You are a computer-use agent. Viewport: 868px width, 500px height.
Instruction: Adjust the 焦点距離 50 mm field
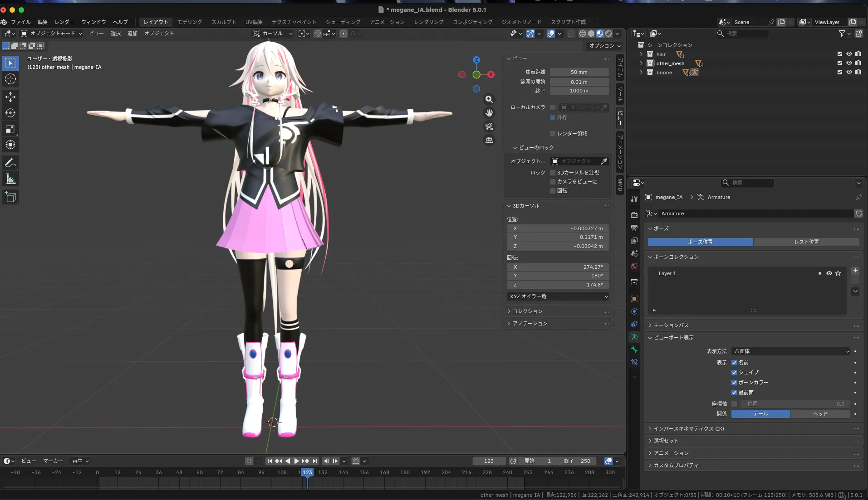pos(579,72)
